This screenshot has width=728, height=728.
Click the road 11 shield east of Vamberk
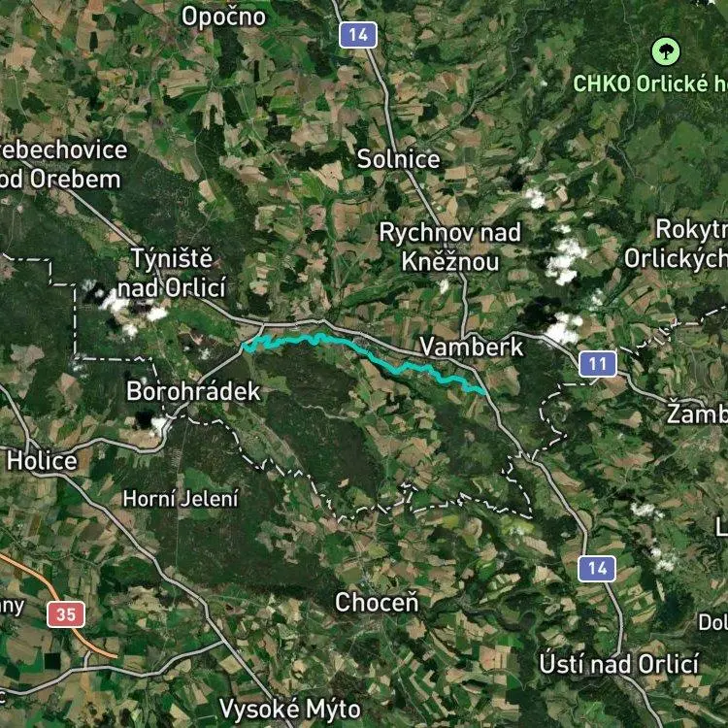(x=598, y=364)
